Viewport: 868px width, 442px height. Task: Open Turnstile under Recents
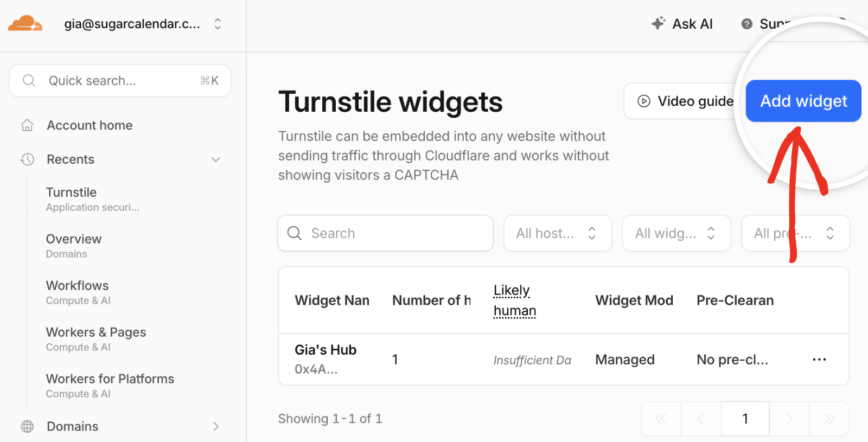(x=92, y=199)
